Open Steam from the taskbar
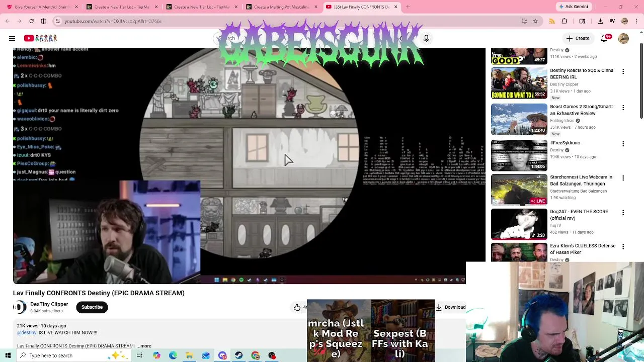 (238, 355)
